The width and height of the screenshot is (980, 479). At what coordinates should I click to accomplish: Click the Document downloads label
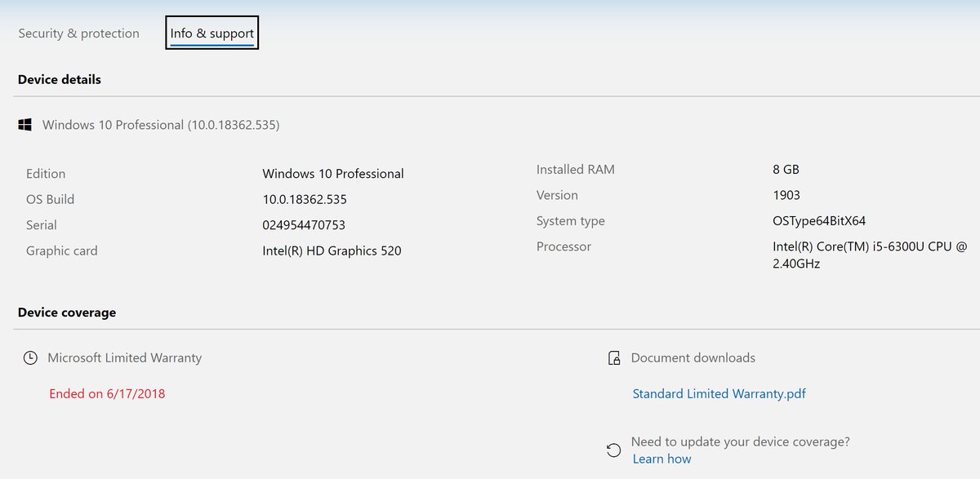(x=693, y=357)
